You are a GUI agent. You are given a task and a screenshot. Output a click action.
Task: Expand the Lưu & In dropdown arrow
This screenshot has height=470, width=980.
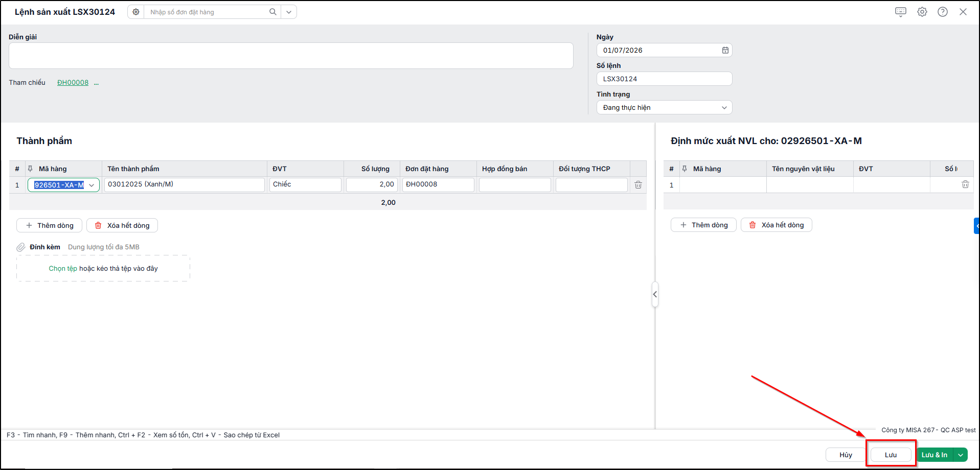click(961, 455)
